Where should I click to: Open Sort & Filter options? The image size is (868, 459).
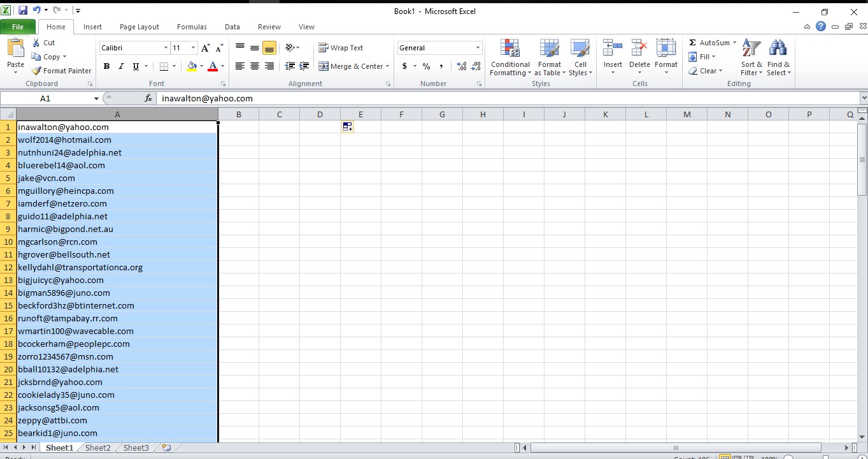point(751,57)
